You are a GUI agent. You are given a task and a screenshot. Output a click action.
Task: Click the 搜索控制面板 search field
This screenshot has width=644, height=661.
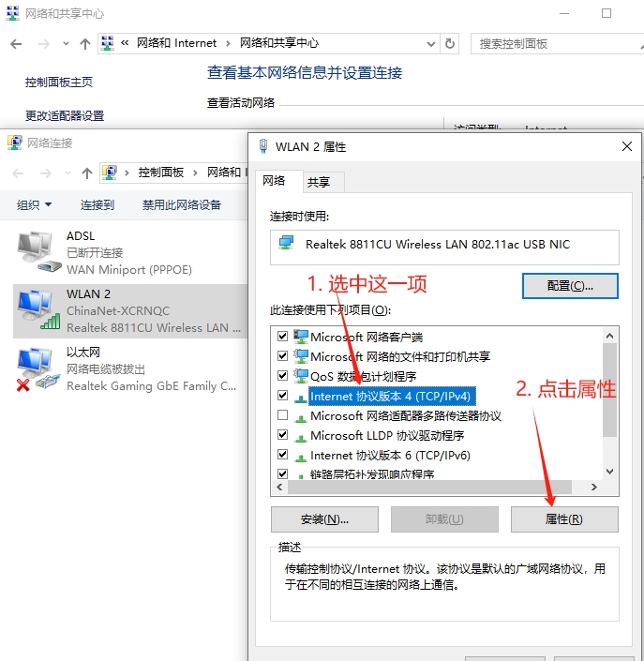pos(557,44)
